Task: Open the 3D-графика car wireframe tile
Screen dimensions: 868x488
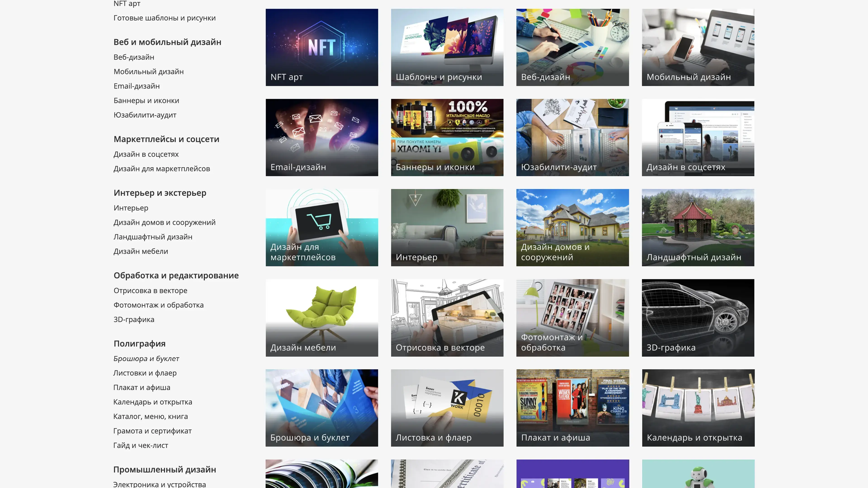Action: pos(698,317)
